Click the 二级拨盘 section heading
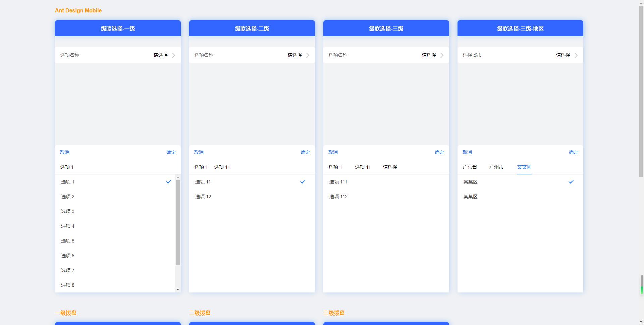This screenshot has height=325, width=644. 200,313
